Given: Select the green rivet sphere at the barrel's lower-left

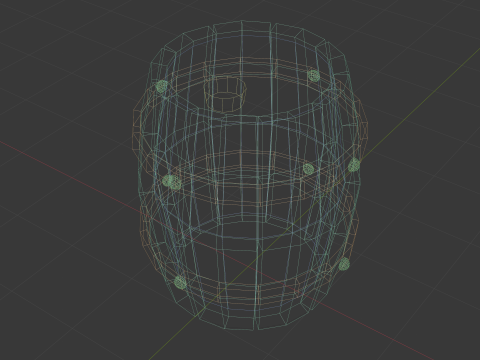Looking at the screenshot, I should coord(180,282).
